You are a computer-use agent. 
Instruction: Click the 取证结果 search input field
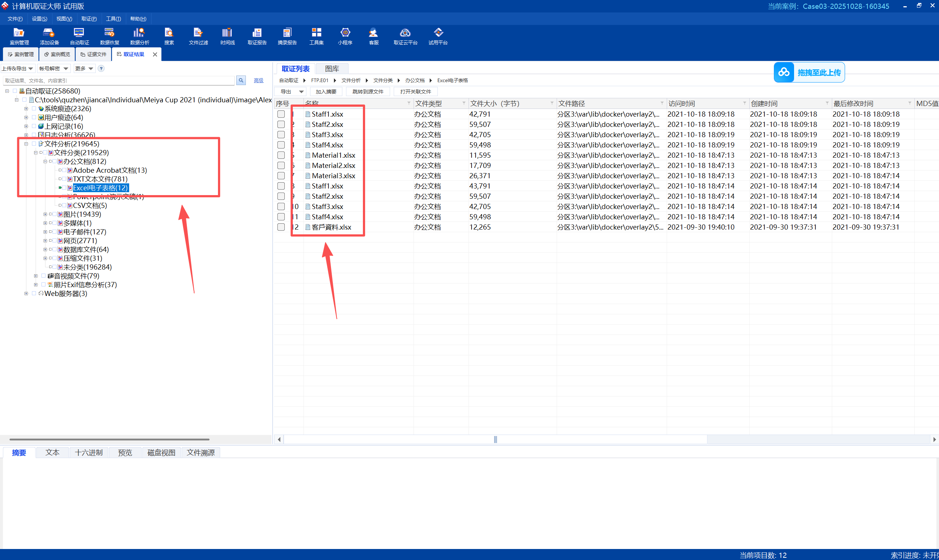tap(119, 80)
